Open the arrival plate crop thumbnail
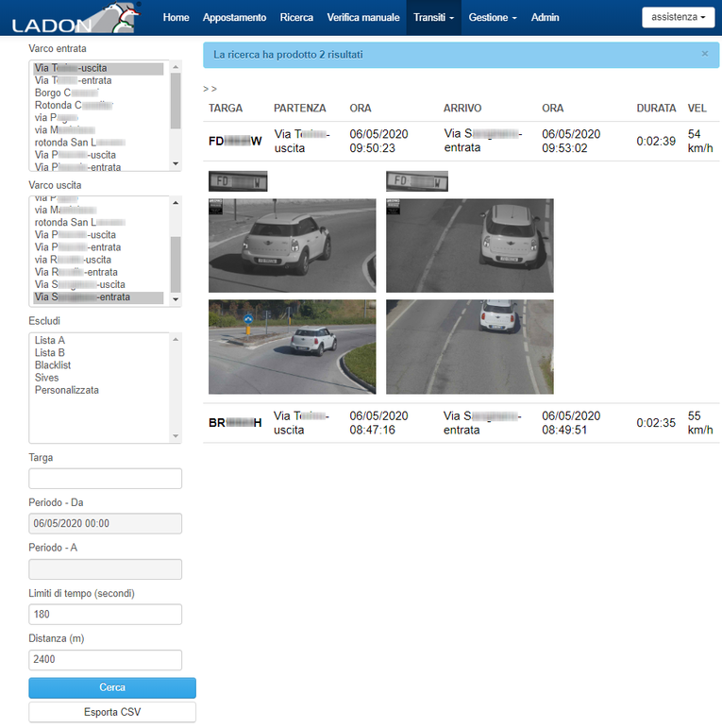 pyautogui.click(x=417, y=181)
